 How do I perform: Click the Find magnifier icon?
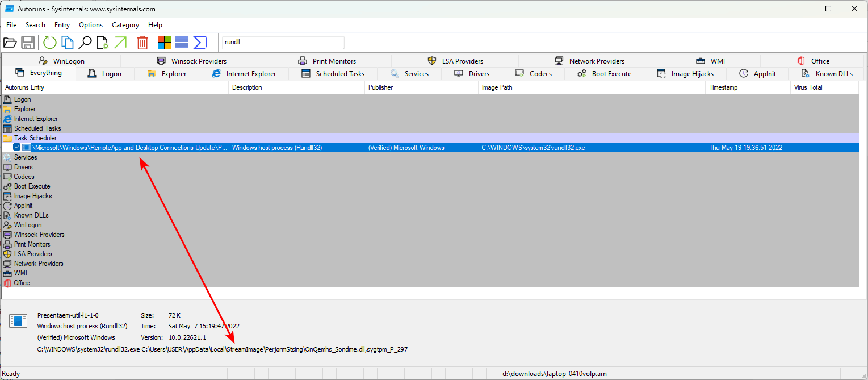pos(85,43)
